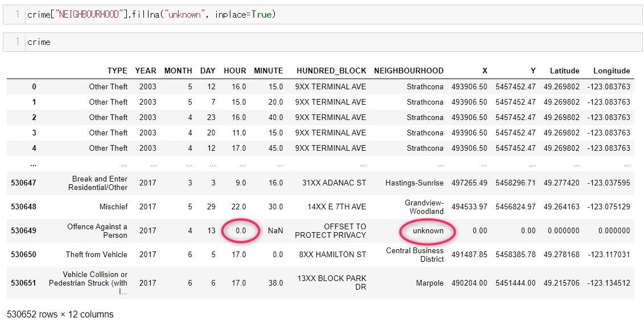This screenshot has width=644, height=326.
Task: Click the NEIGHBOURHOOD column header
Action: point(408,71)
